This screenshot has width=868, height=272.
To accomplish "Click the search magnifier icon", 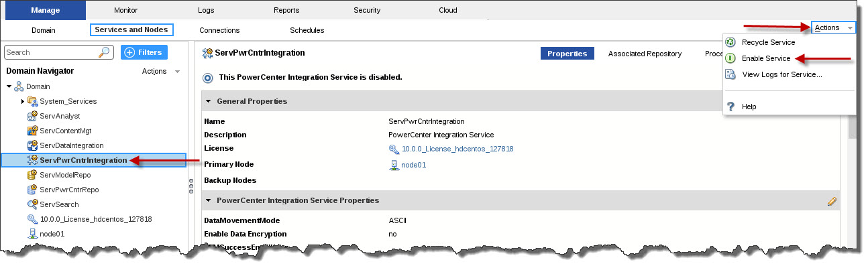I will [105, 52].
